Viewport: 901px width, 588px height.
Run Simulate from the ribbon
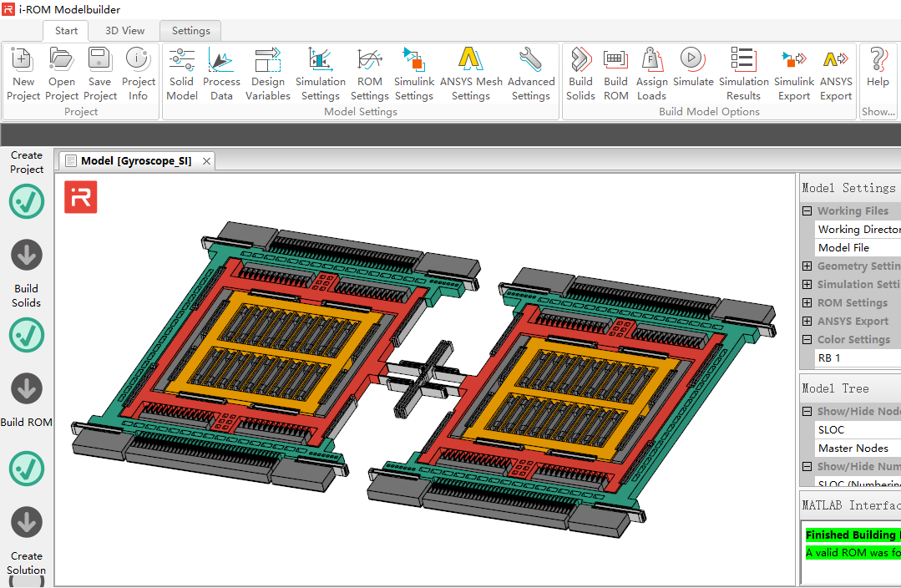pyautogui.click(x=693, y=68)
